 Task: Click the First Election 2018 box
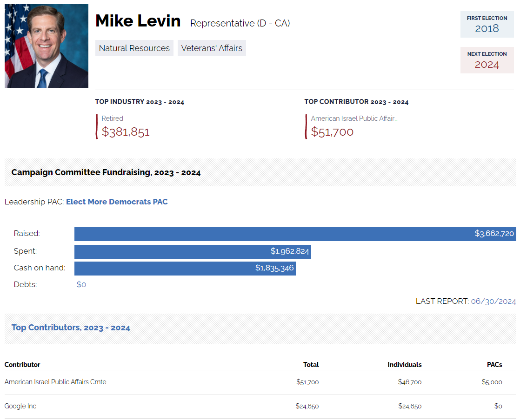487,25
